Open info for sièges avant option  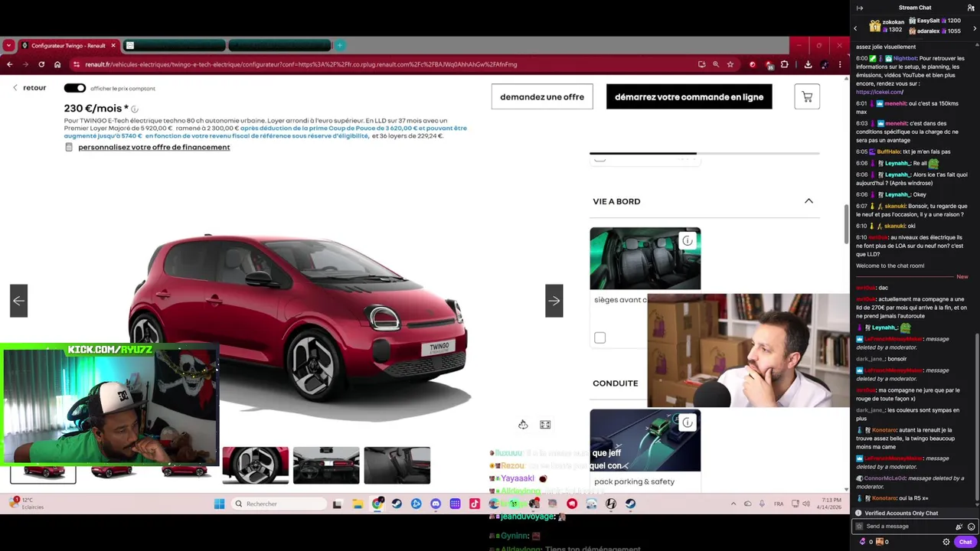click(x=688, y=241)
